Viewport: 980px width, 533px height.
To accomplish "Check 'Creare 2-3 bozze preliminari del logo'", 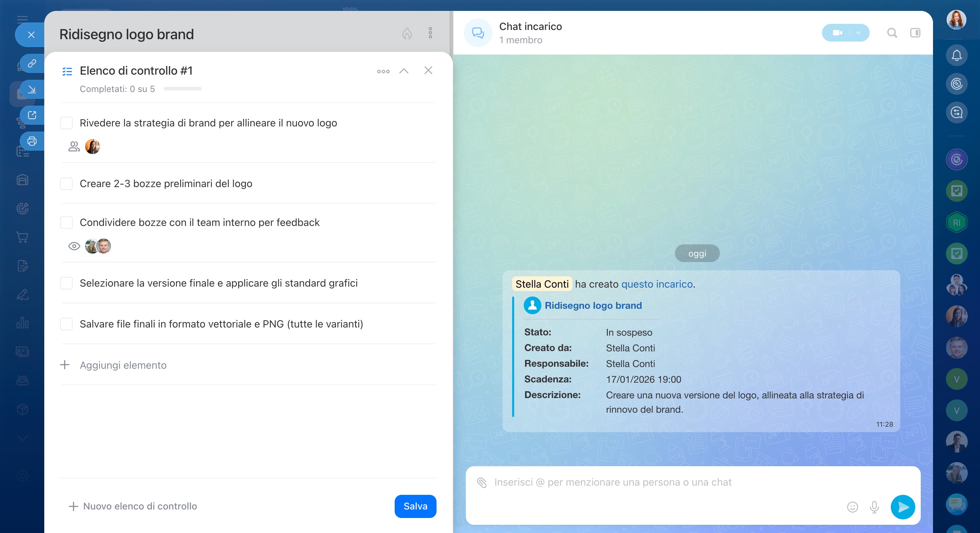I will point(67,183).
